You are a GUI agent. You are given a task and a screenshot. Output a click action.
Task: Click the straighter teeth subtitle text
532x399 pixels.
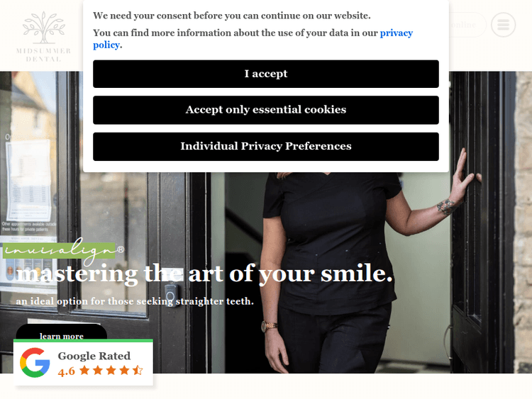[135, 301]
